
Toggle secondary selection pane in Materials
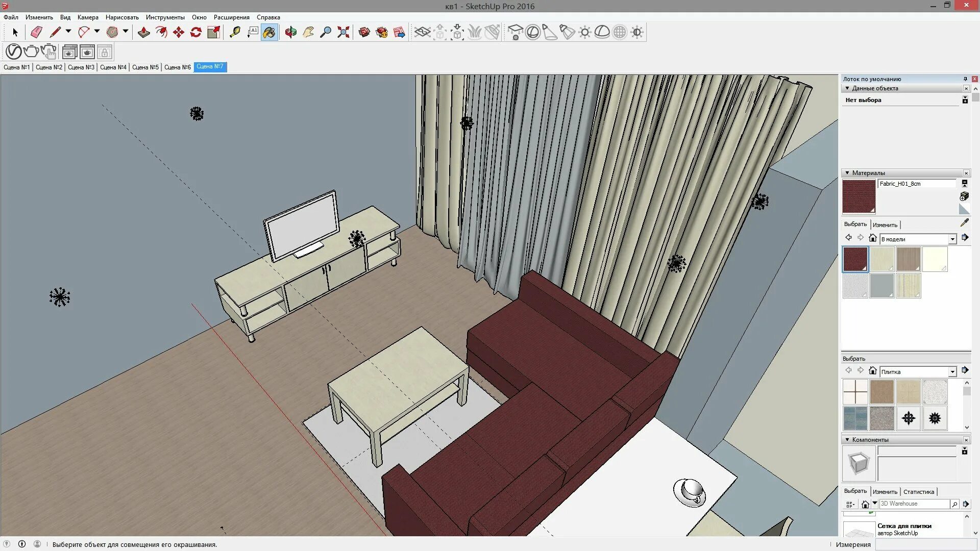pyautogui.click(x=965, y=183)
